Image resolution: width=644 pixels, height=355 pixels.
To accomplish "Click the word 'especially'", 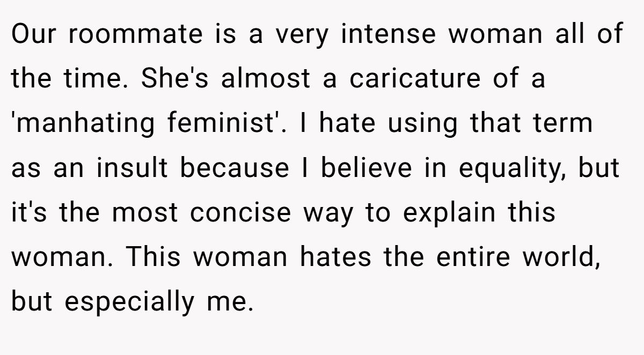I will (x=129, y=302).
